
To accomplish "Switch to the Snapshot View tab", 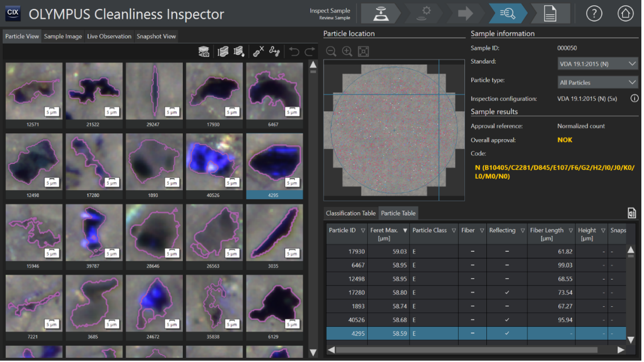I will point(156,36).
